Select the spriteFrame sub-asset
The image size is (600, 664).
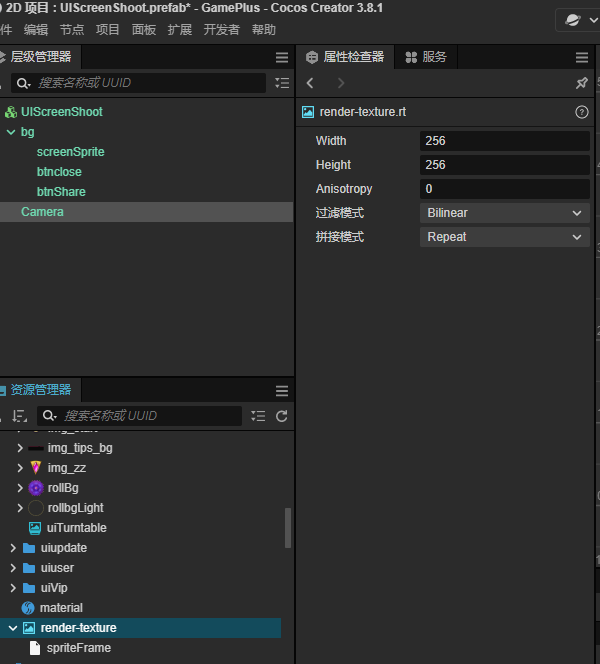tap(79, 648)
